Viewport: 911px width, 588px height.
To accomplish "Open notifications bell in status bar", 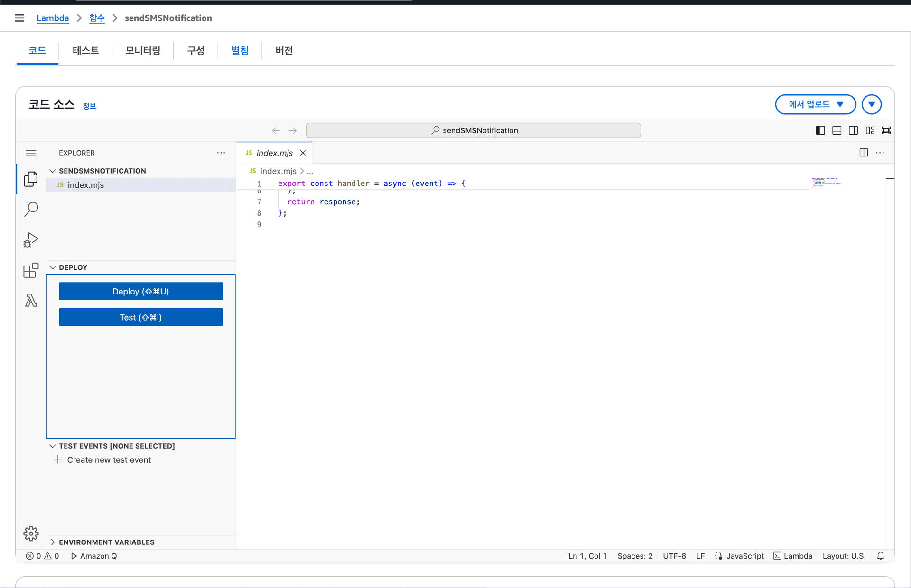I will (x=881, y=556).
